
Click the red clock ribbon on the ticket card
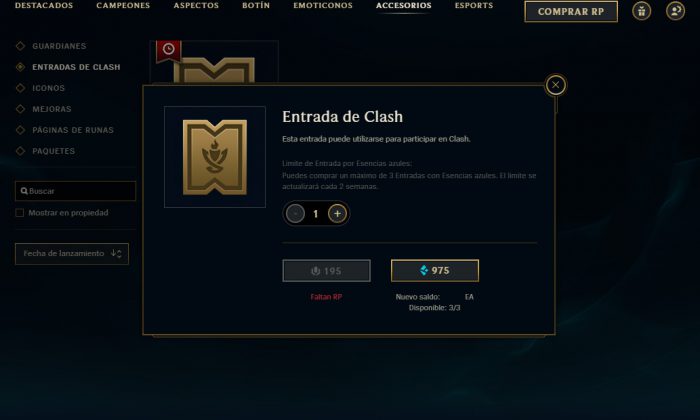click(x=169, y=50)
